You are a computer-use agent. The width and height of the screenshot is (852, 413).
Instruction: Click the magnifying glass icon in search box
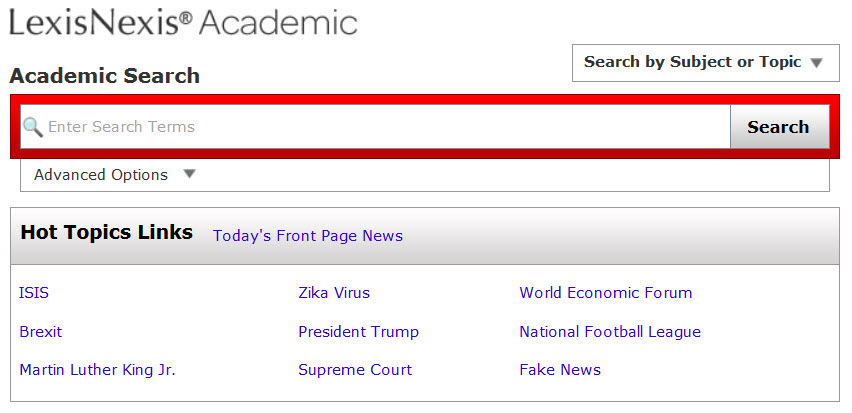(x=32, y=127)
